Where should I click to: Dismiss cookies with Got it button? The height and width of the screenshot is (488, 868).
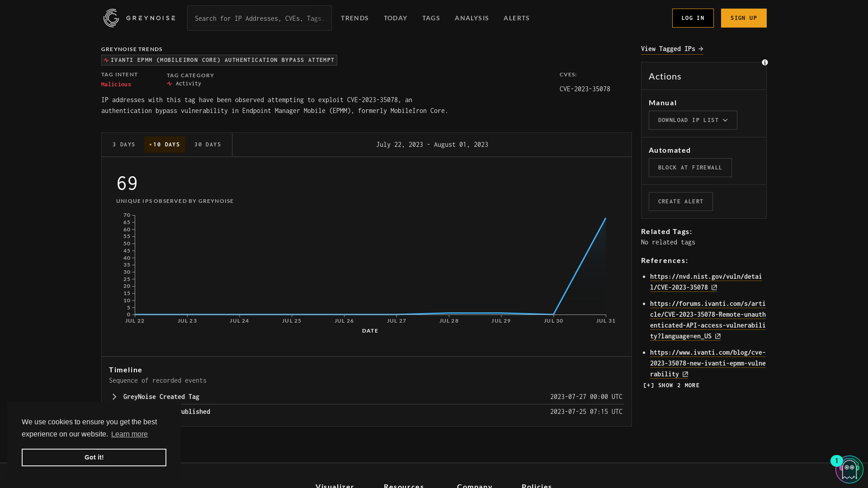(94, 457)
